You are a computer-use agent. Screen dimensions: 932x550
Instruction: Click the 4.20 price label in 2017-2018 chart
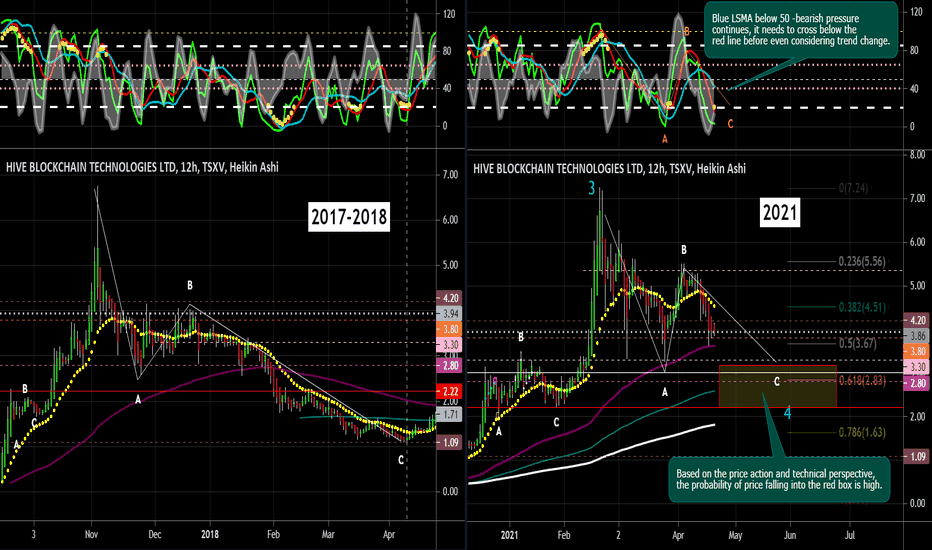[449, 298]
